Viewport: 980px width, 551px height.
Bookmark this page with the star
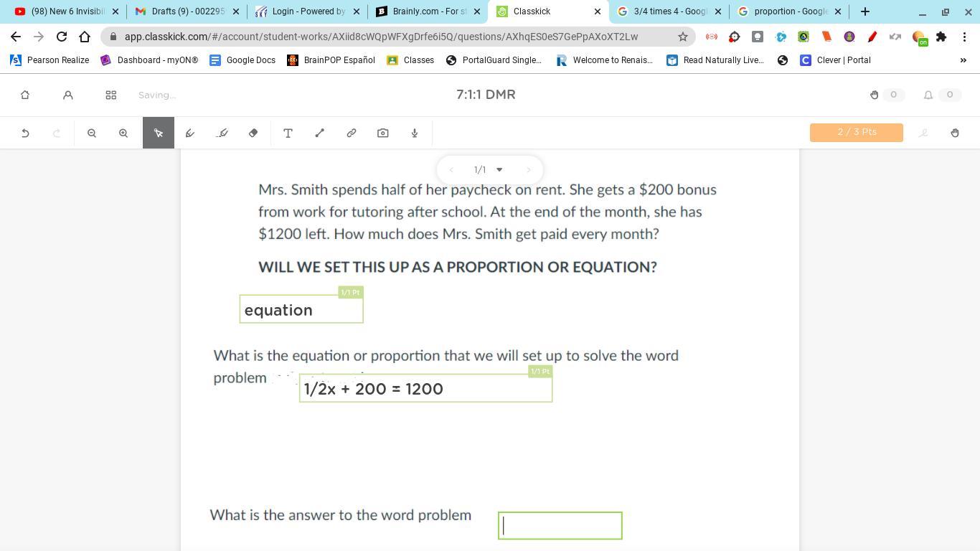pos(683,37)
